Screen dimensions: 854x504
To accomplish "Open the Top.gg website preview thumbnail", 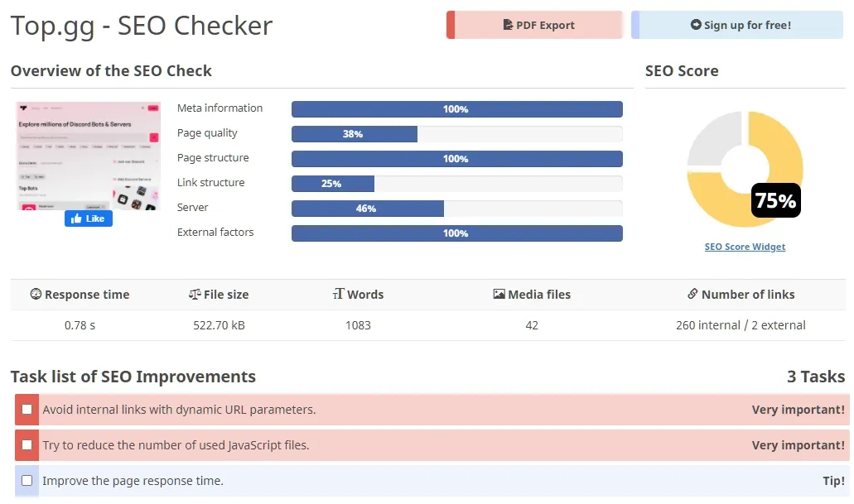I will pos(89,156).
